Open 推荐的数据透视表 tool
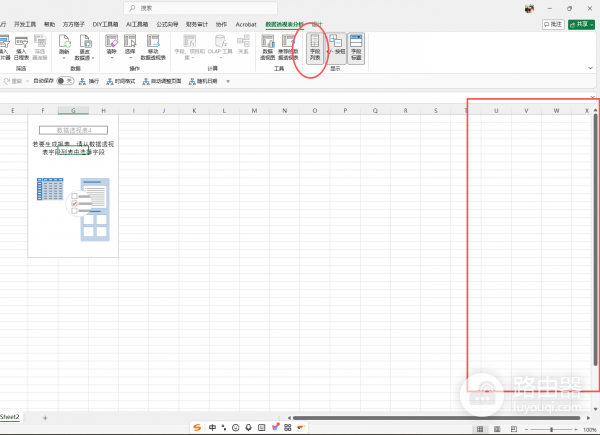The image size is (600, 435). pyautogui.click(x=289, y=46)
